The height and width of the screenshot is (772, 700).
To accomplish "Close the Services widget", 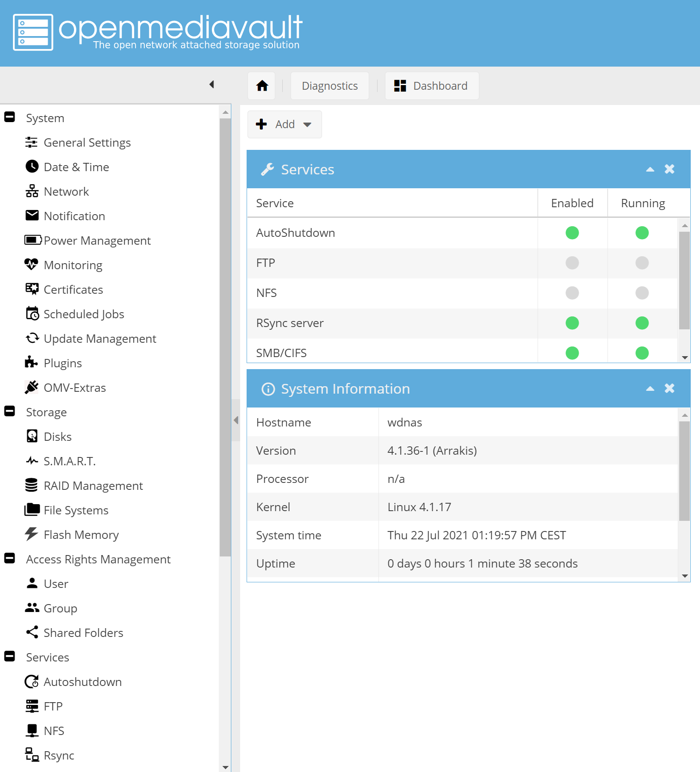I will pyautogui.click(x=669, y=169).
